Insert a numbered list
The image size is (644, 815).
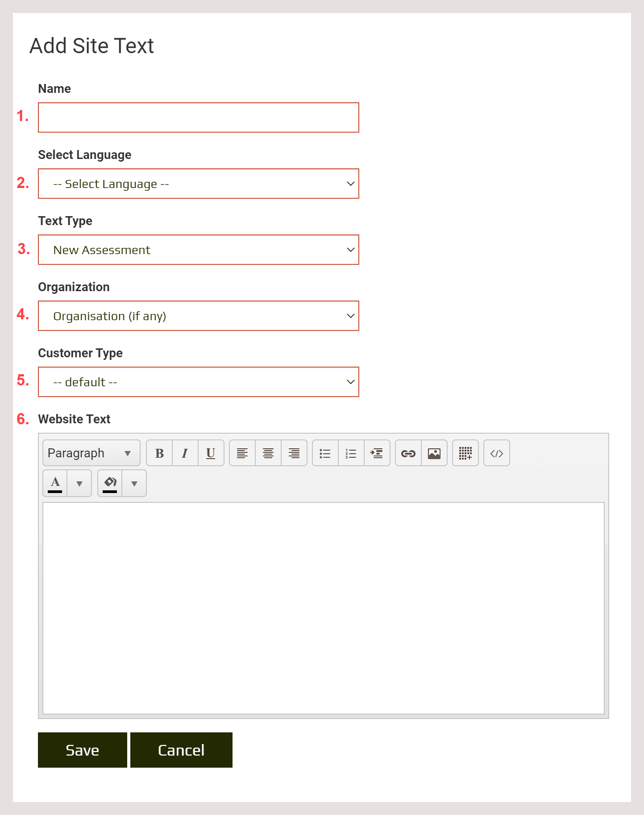point(351,453)
